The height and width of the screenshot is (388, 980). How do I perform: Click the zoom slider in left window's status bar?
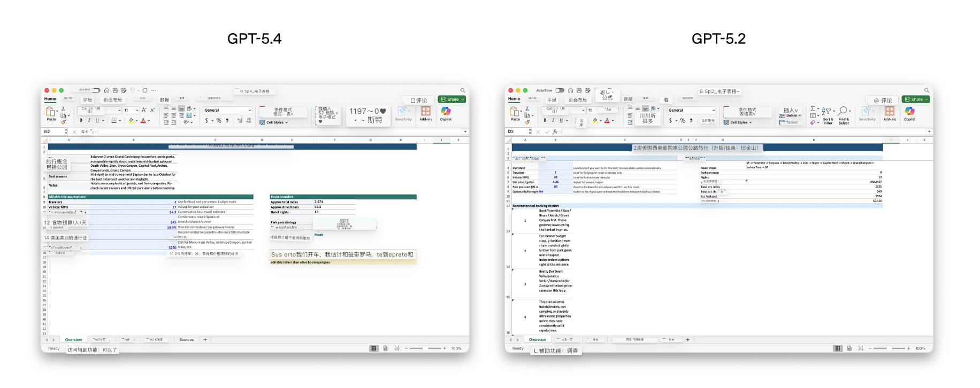pyautogui.click(x=424, y=348)
